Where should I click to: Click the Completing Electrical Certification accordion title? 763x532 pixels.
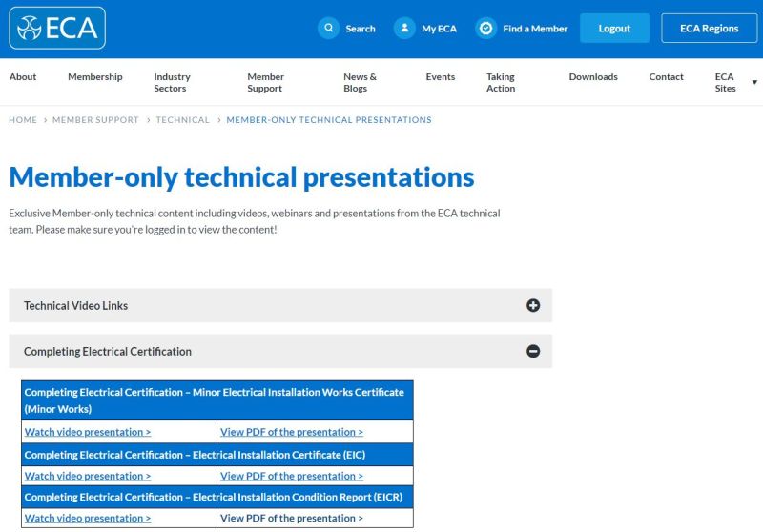pos(108,351)
